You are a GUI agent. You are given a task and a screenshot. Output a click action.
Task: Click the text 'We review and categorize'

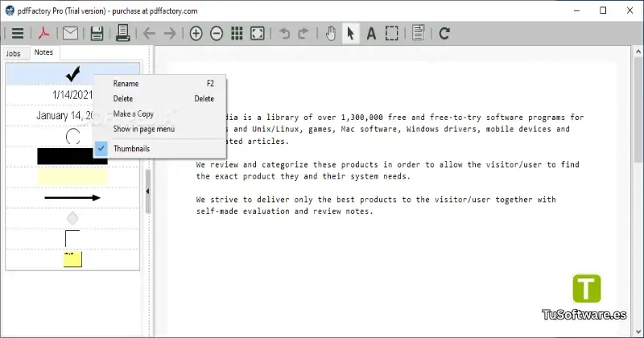point(253,165)
